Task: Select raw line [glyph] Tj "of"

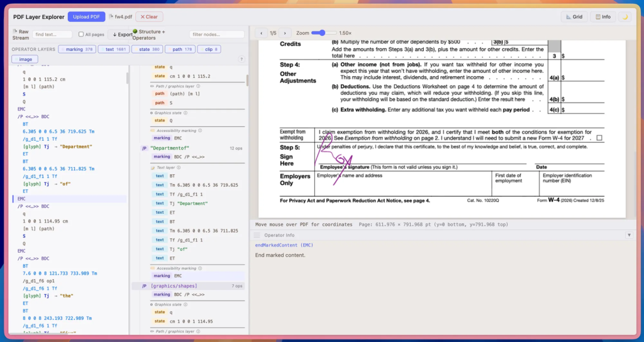Action: [47, 184]
